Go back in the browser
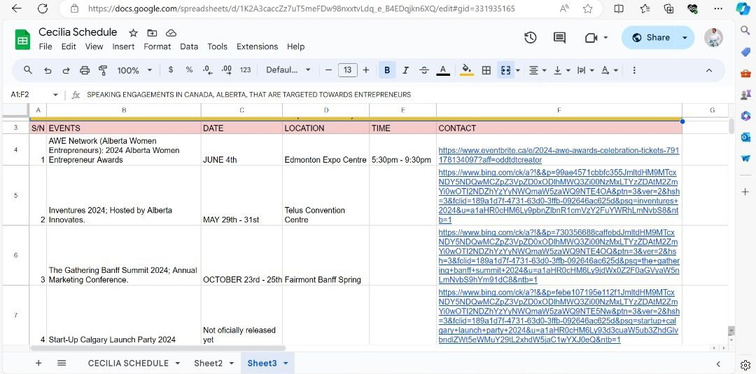756x374 pixels. pos(16,9)
